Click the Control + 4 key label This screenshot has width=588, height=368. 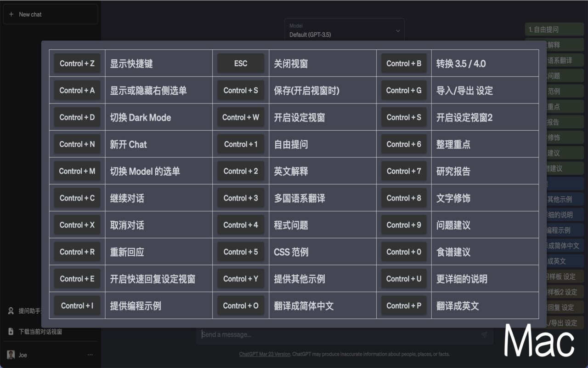click(241, 225)
